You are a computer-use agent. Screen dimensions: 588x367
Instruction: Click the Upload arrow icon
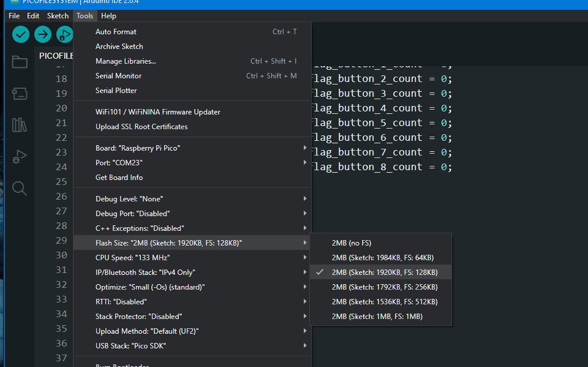43,34
